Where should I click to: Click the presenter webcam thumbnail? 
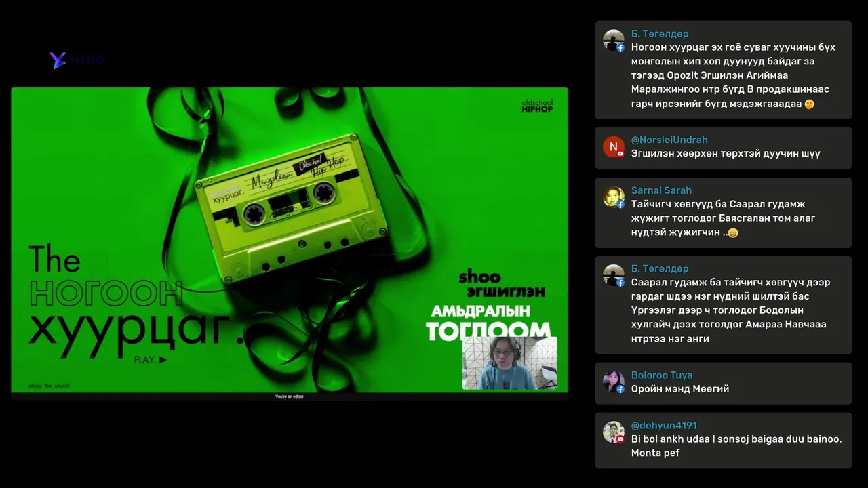510,363
